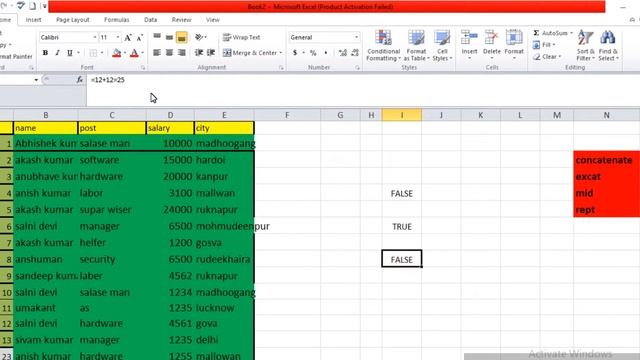640x360 pixels.
Task: Click the Delete cells icon
Action: (491, 38)
